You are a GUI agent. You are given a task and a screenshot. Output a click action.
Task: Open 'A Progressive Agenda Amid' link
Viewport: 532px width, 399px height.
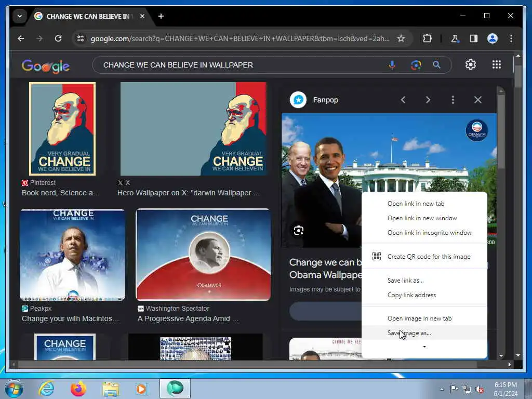coord(188,318)
